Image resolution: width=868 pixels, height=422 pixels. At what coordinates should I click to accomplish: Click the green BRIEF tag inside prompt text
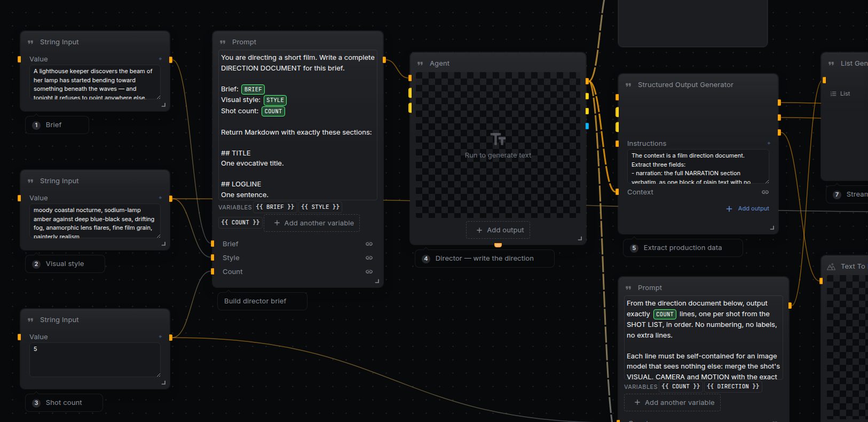click(x=253, y=89)
